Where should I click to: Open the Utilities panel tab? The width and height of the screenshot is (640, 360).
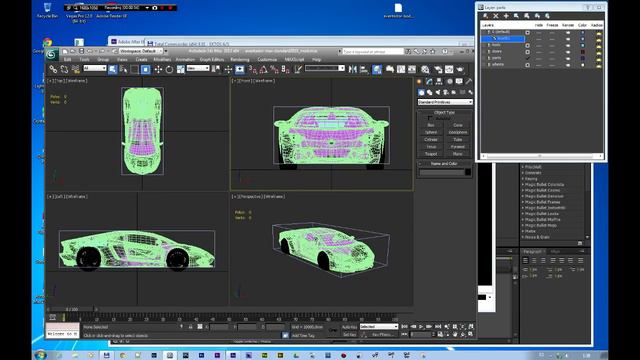coord(469,82)
